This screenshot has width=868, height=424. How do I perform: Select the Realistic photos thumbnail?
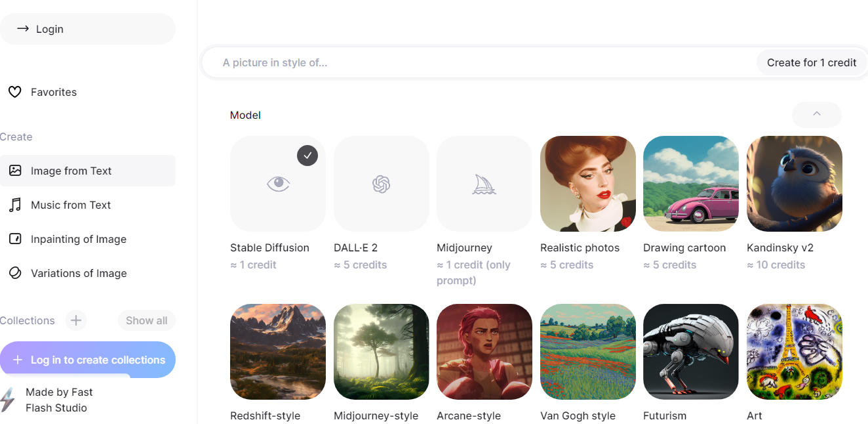[588, 184]
